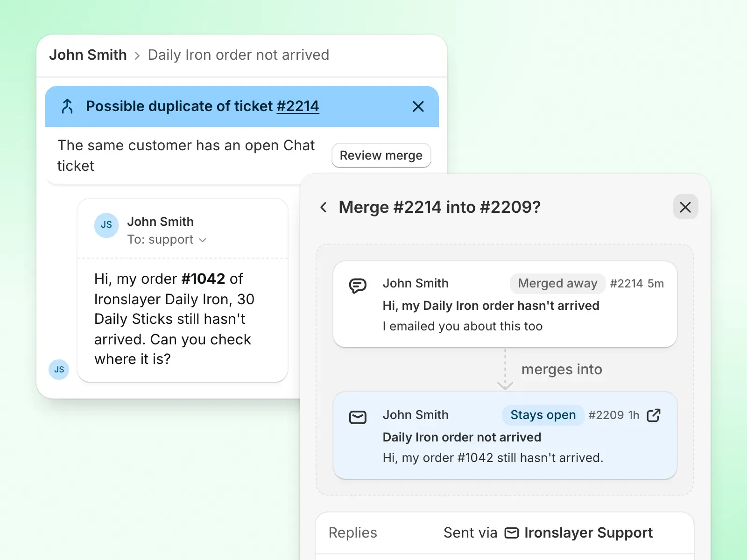The height and width of the screenshot is (560, 747).
Task: Click the '#2209' ticket number in card
Action: coord(606,415)
